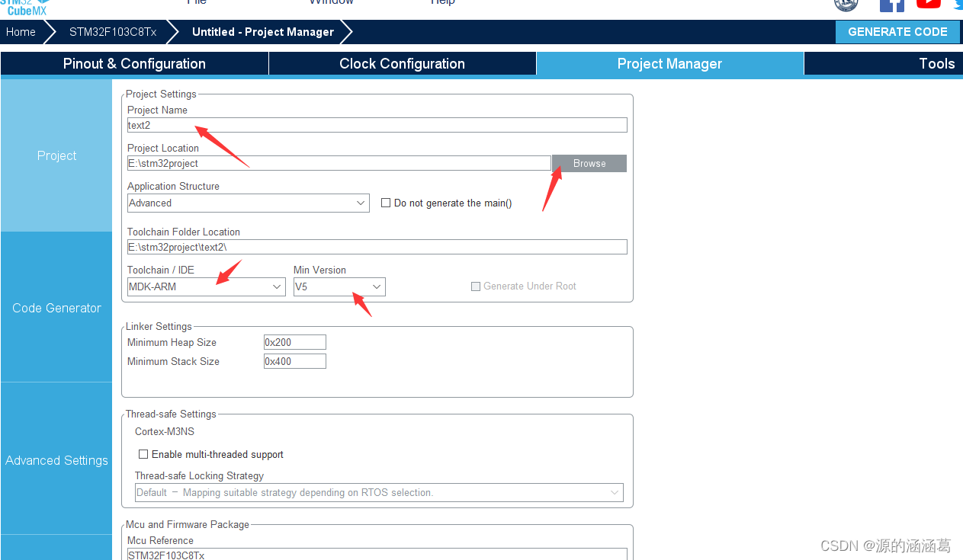Open the Help menu
This screenshot has height=560, width=963.
tap(443, 2)
